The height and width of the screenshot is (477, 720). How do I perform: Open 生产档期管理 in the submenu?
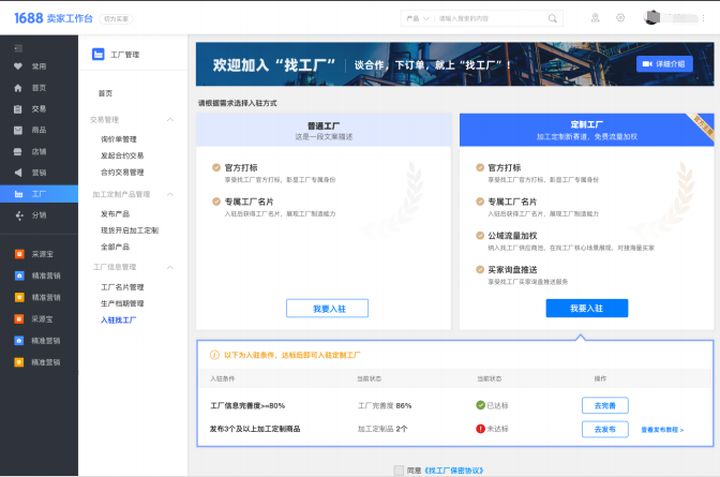[122, 303]
